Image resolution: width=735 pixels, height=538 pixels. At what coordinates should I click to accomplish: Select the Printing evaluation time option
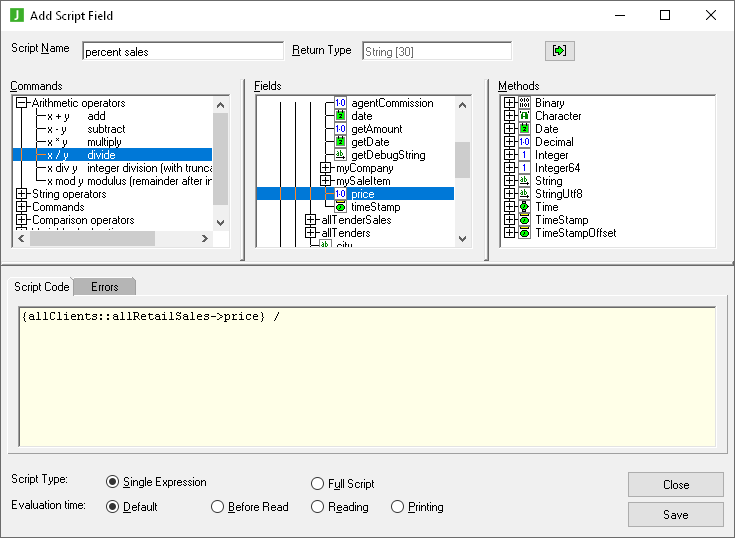point(398,507)
